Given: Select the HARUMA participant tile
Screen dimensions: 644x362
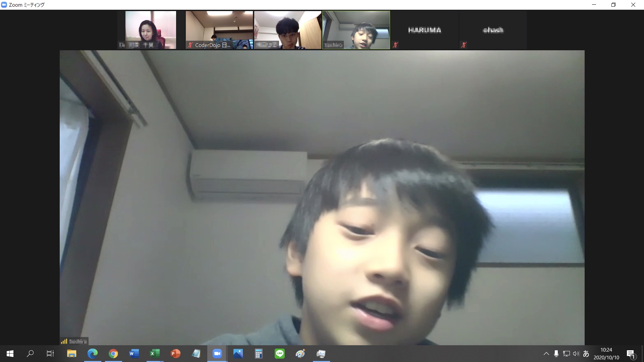Looking at the screenshot, I should tap(425, 30).
